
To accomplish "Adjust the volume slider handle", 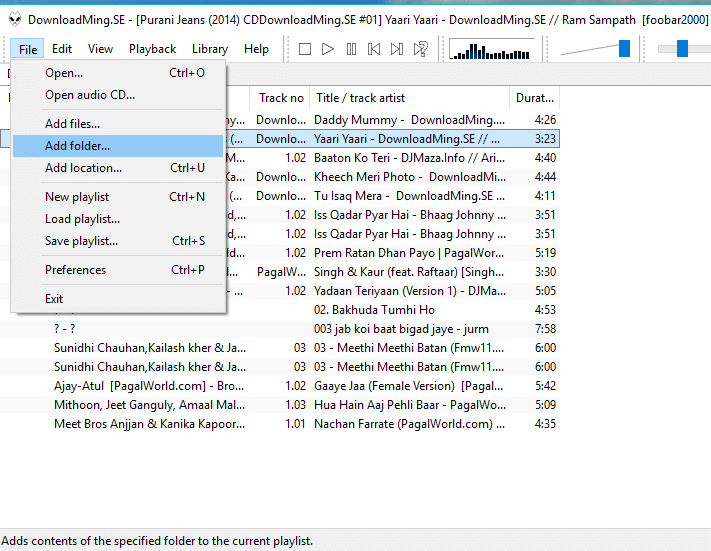I will [x=624, y=49].
